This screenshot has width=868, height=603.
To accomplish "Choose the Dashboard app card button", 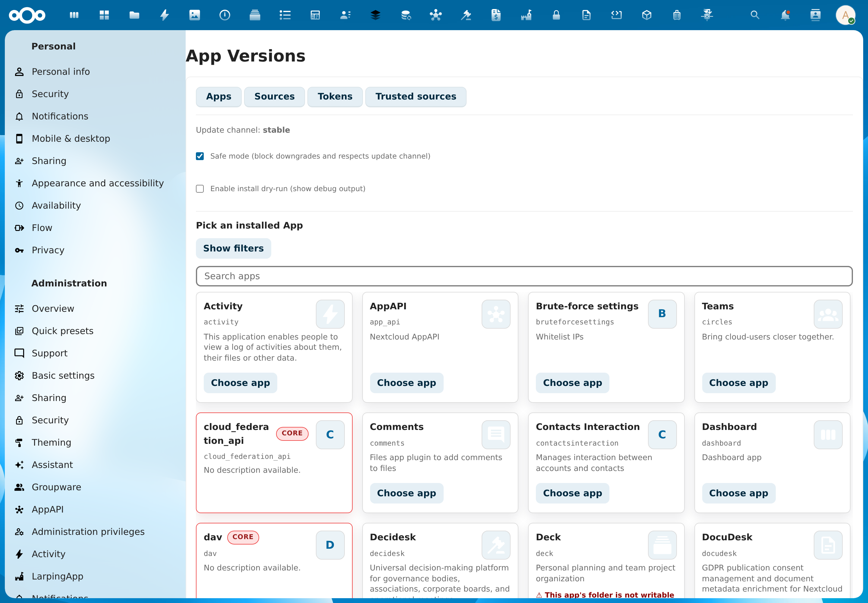I will [x=738, y=493].
